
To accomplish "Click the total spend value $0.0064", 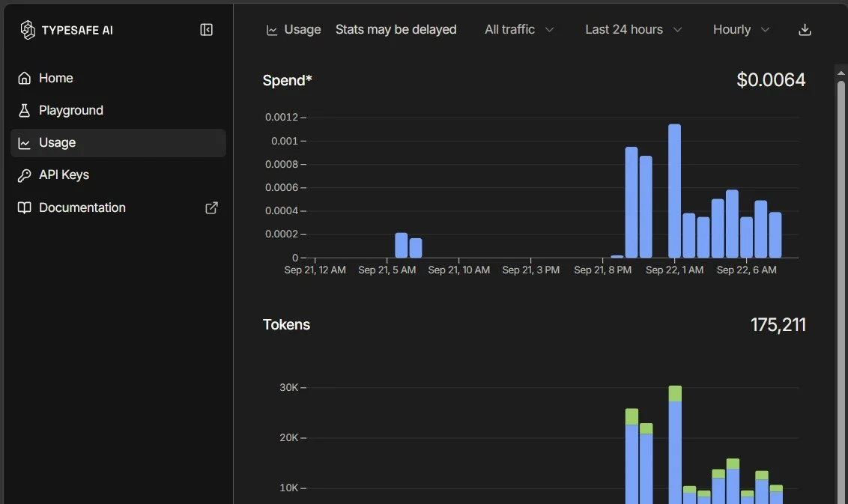I will point(771,80).
